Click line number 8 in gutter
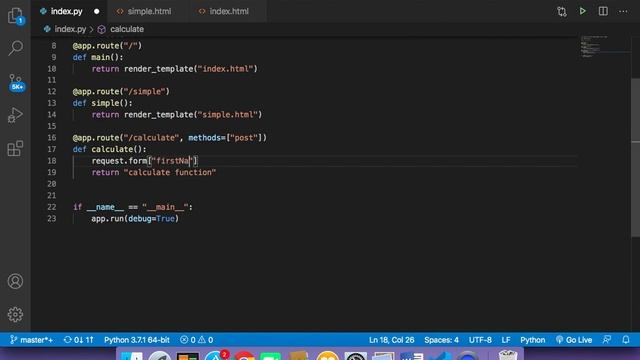Viewport: 640px width, 360px height. click(53, 46)
